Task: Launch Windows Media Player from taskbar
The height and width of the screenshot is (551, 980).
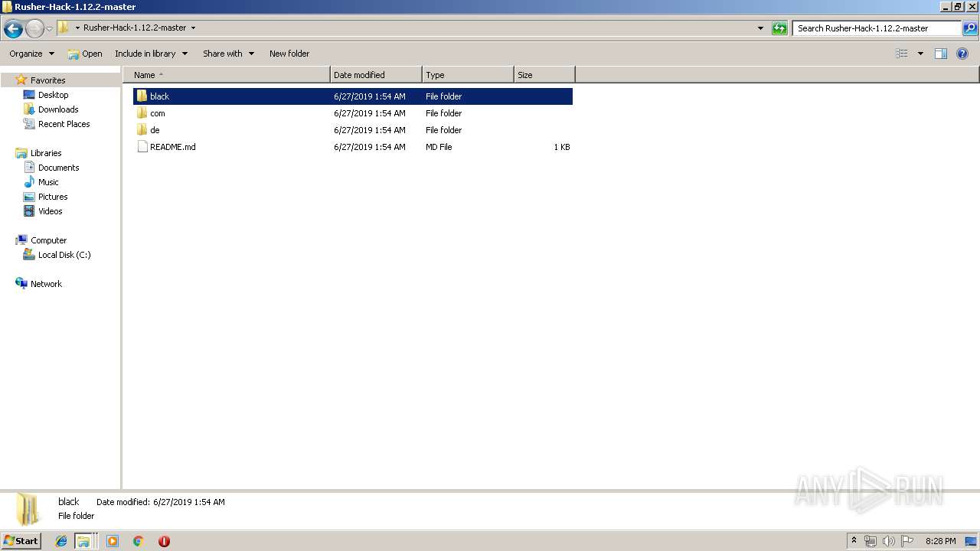Action: (113, 541)
